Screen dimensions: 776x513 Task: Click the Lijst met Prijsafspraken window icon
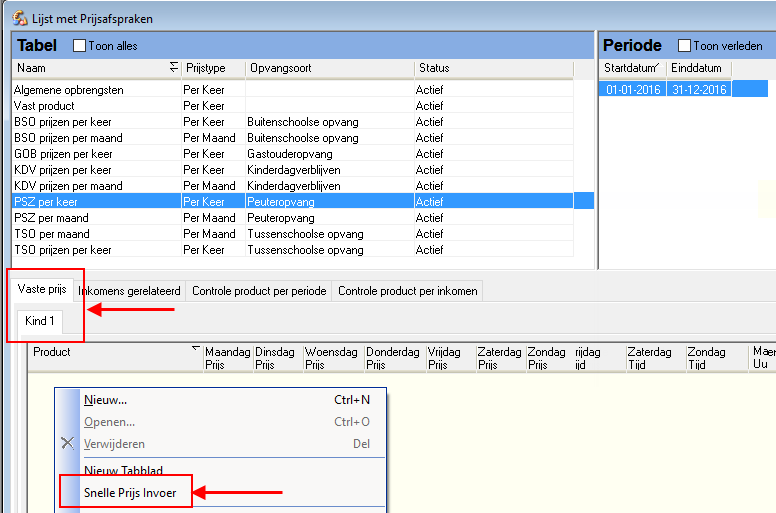(x=19, y=18)
